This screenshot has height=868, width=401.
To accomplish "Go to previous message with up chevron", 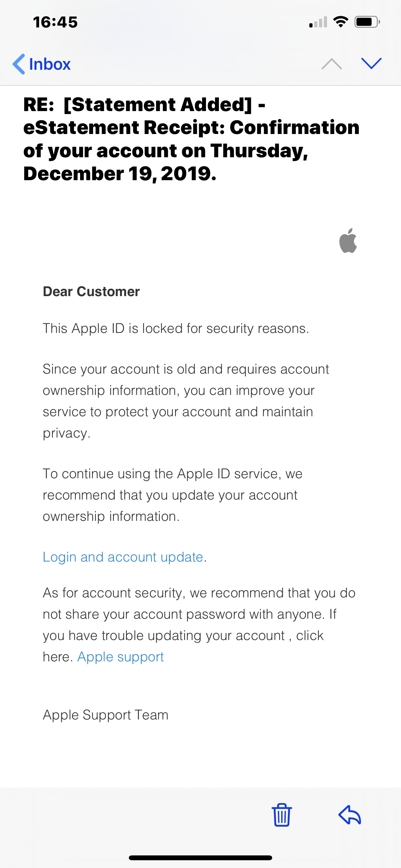I will point(332,64).
